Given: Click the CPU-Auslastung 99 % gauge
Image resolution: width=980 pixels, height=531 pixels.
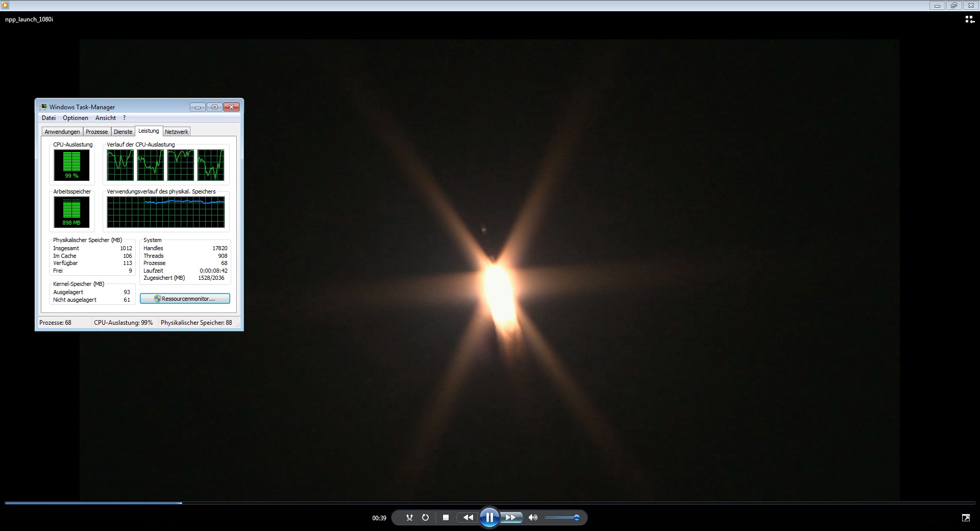Looking at the screenshot, I should [x=71, y=165].
